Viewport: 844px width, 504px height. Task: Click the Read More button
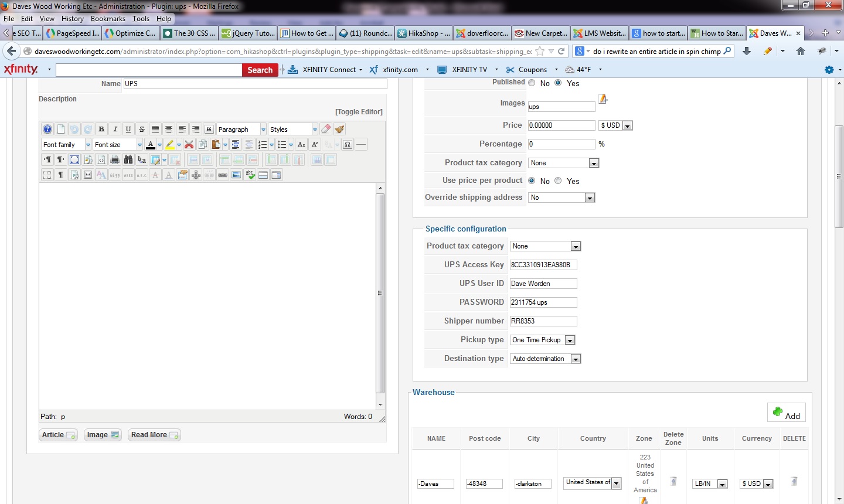(154, 435)
